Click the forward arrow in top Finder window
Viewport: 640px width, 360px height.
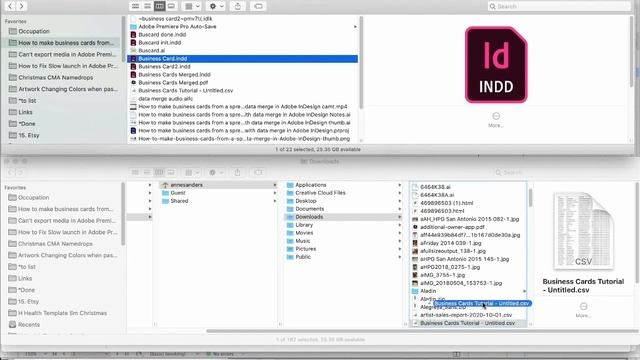[x=21, y=6]
